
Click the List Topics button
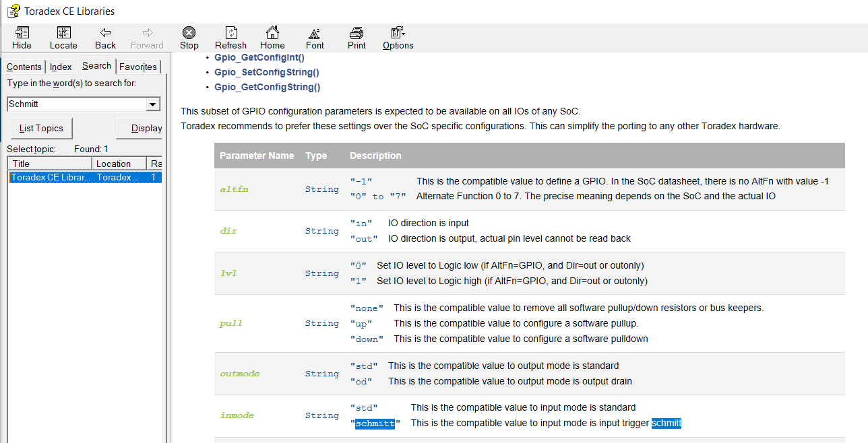point(42,128)
